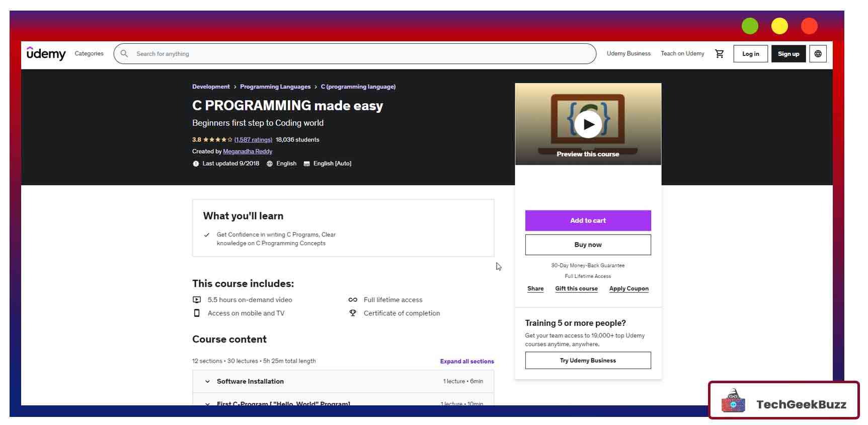Open Udemy Business from the navbar

pyautogui.click(x=628, y=54)
